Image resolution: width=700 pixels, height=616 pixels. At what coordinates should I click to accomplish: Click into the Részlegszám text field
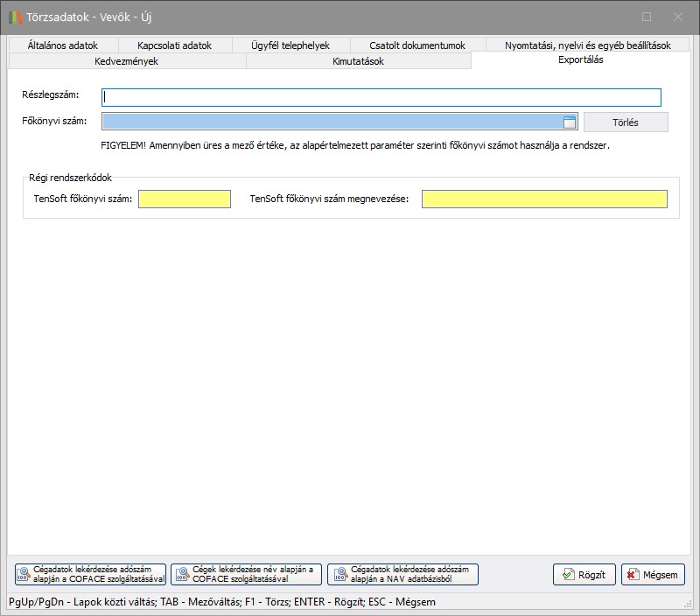pyautogui.click(x=381, y=97)
